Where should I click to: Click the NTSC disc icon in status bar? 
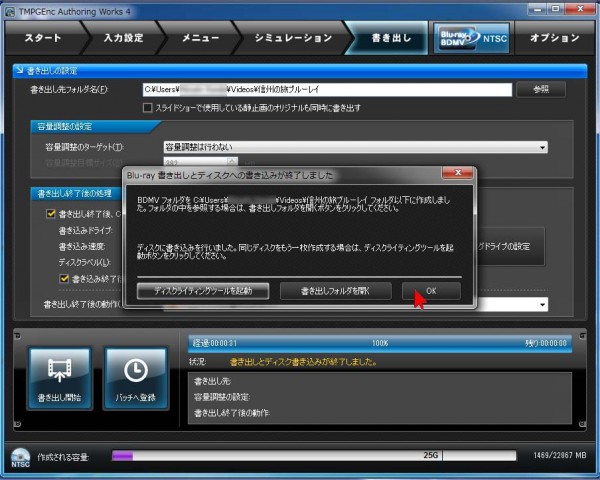pos(20,457)
